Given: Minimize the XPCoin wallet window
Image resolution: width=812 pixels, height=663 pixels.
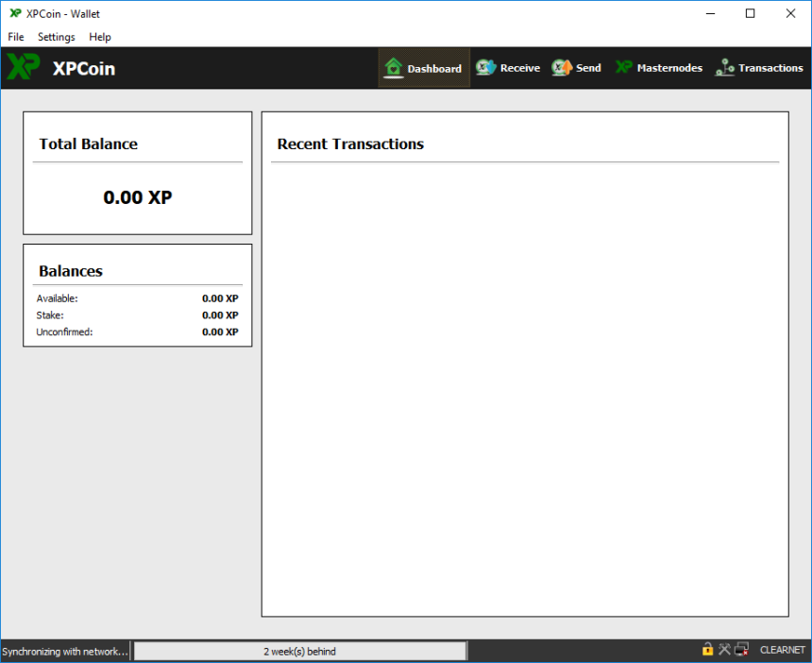Looking at the screenshot, I should pyautogui.click(x=710, y=13).
